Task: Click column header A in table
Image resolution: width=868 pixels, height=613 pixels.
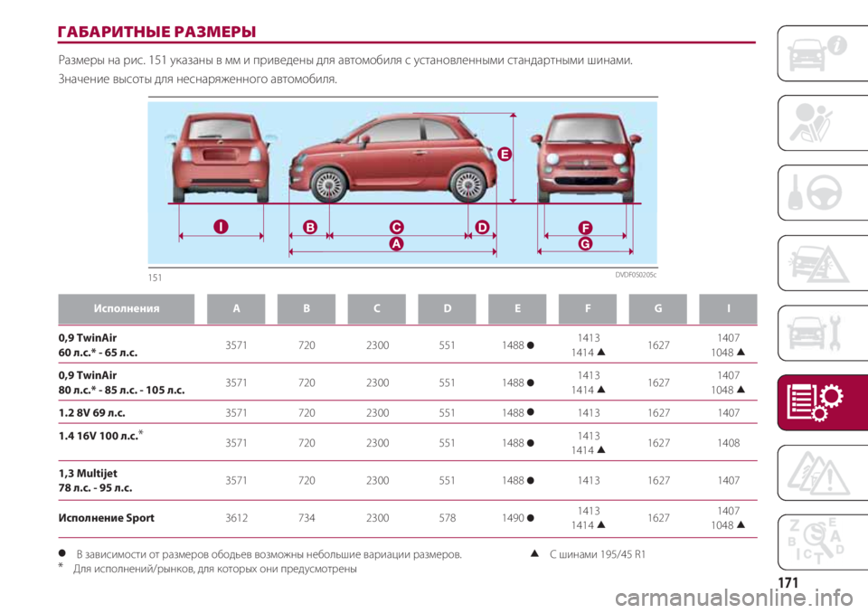Action: click(x=236, y=308)
